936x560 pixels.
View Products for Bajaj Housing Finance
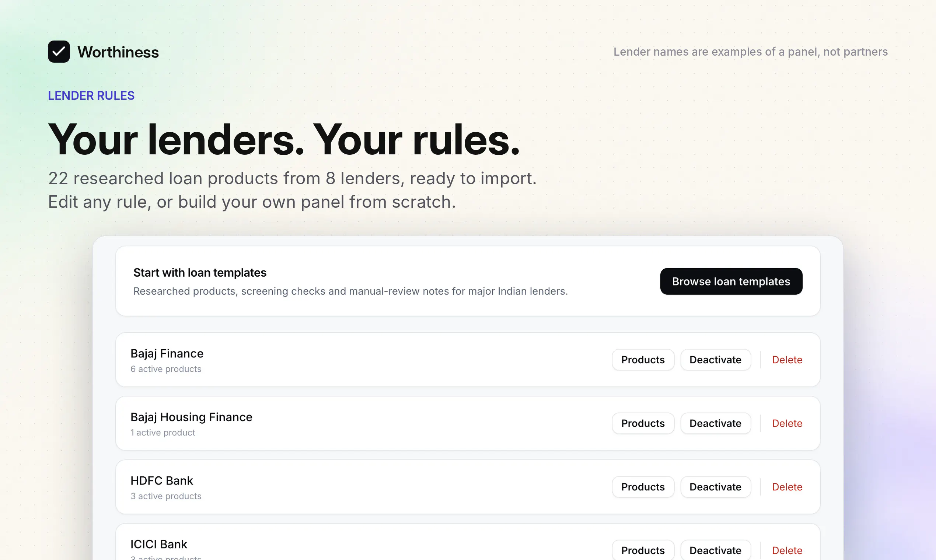click(x=642, y=423)
